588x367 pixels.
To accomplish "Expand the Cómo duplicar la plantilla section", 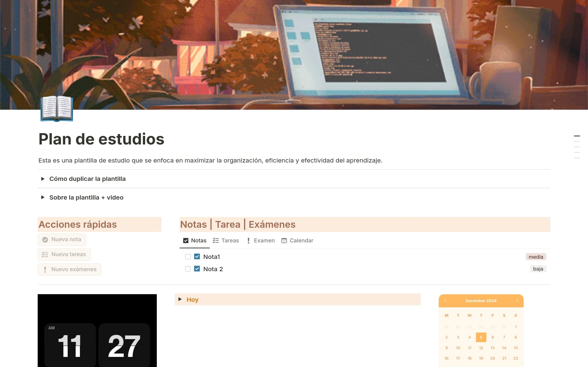I will tap(43, 179).
